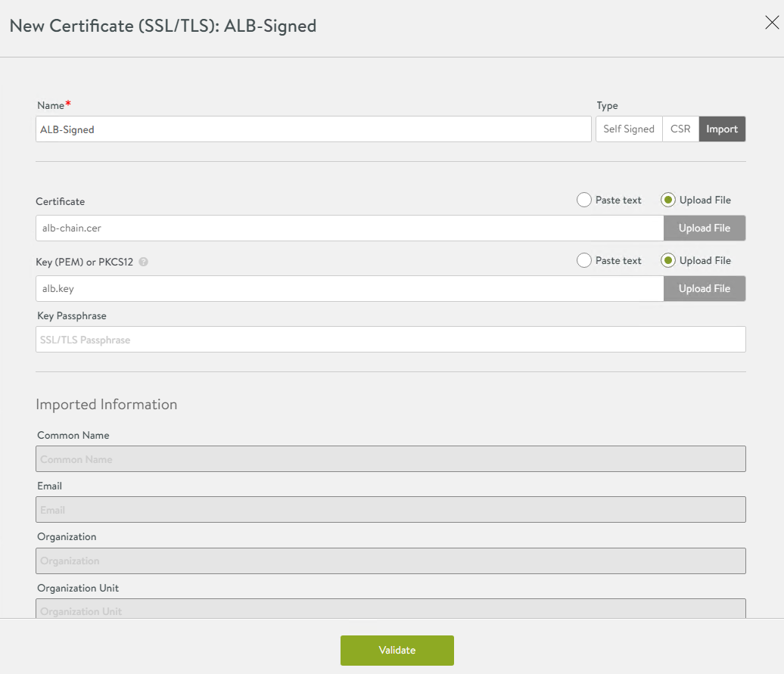This screenshot has width=784, height=674.
Task: Choose Paste text for Key (PEM)
Action: click(x=584, y=261)
